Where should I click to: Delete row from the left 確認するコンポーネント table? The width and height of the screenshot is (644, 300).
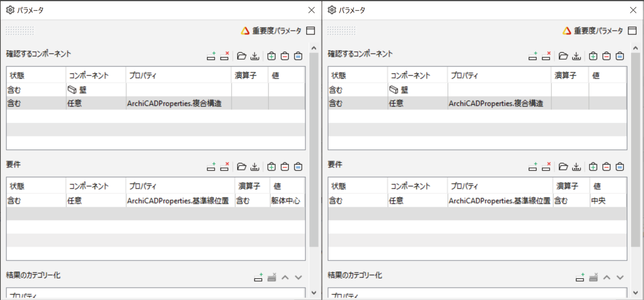click(x=225, y=56)
